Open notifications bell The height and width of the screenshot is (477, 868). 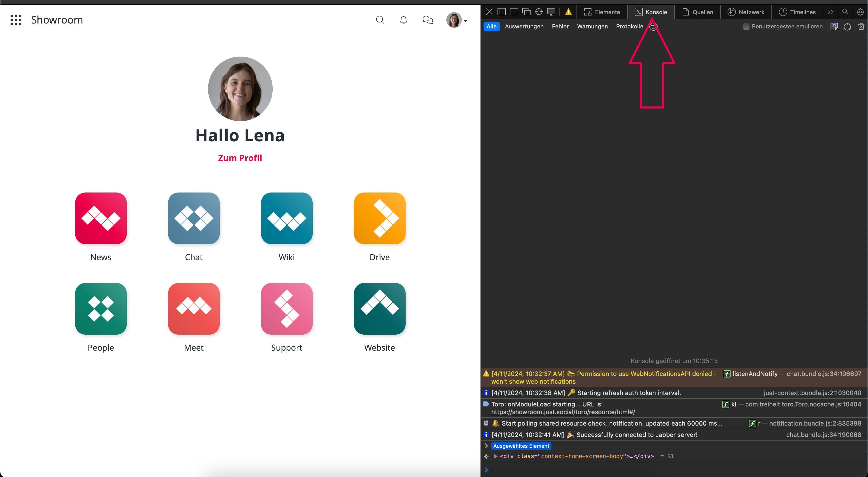pyautogui.click(x=403, y=20)
